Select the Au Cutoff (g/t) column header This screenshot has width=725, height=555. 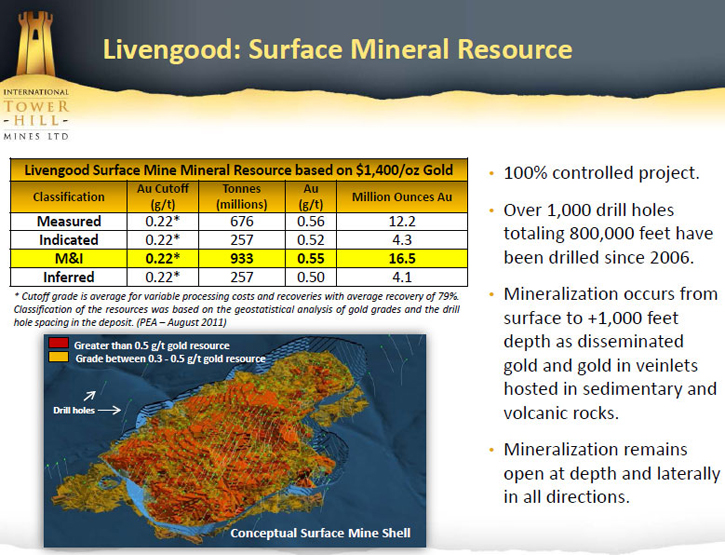[x=163, y=197]
